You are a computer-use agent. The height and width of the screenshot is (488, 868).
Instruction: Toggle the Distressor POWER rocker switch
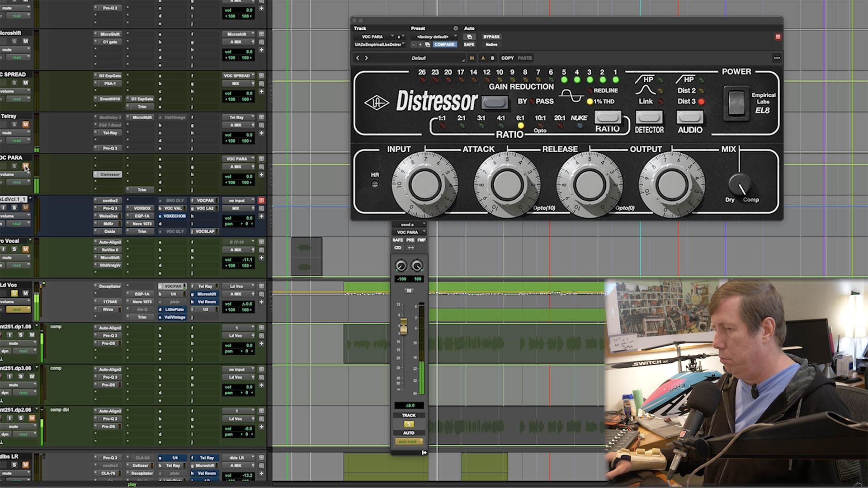click(736, 103)
